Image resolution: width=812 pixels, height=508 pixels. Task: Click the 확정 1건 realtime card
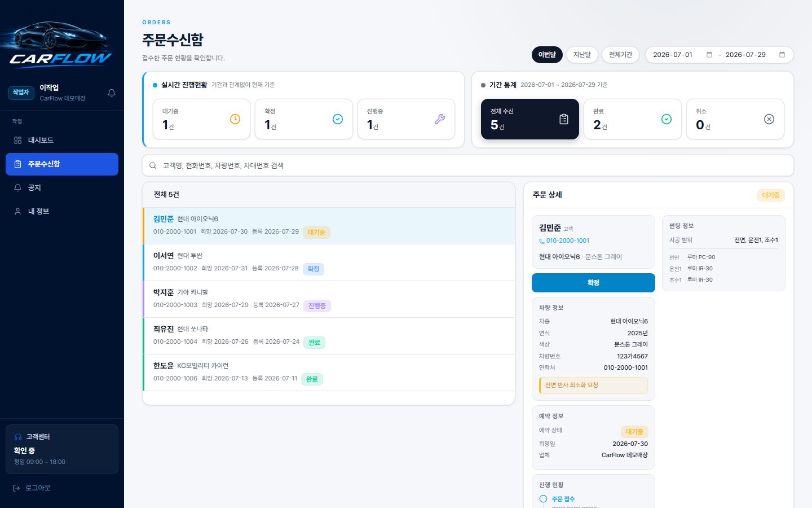point(304,119)
